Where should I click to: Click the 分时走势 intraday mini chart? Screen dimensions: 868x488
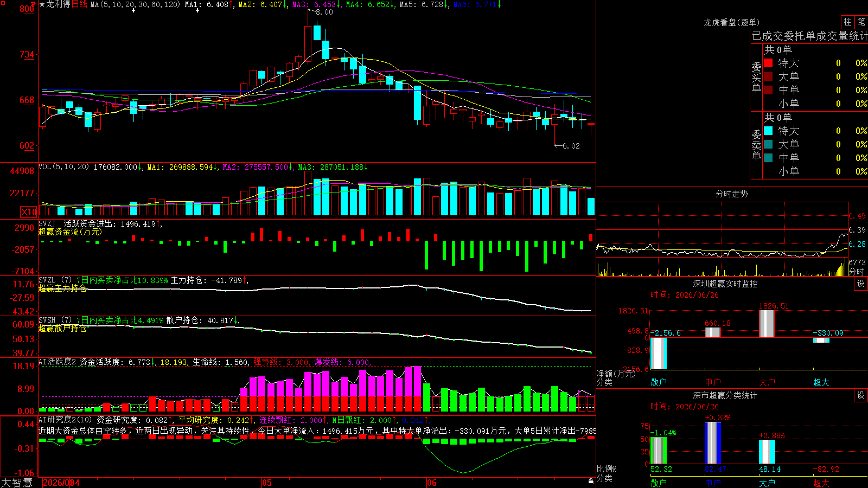[x=722, y=239]
